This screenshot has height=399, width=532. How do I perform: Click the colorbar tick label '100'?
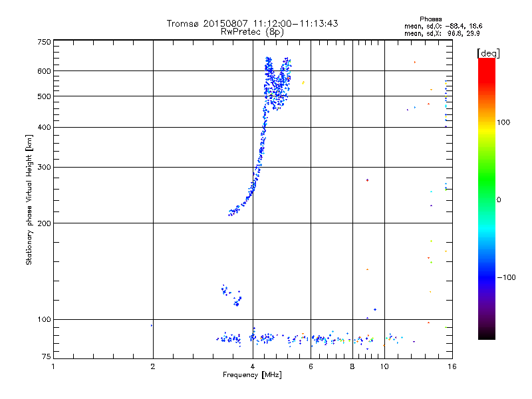(x=503, y=122)
